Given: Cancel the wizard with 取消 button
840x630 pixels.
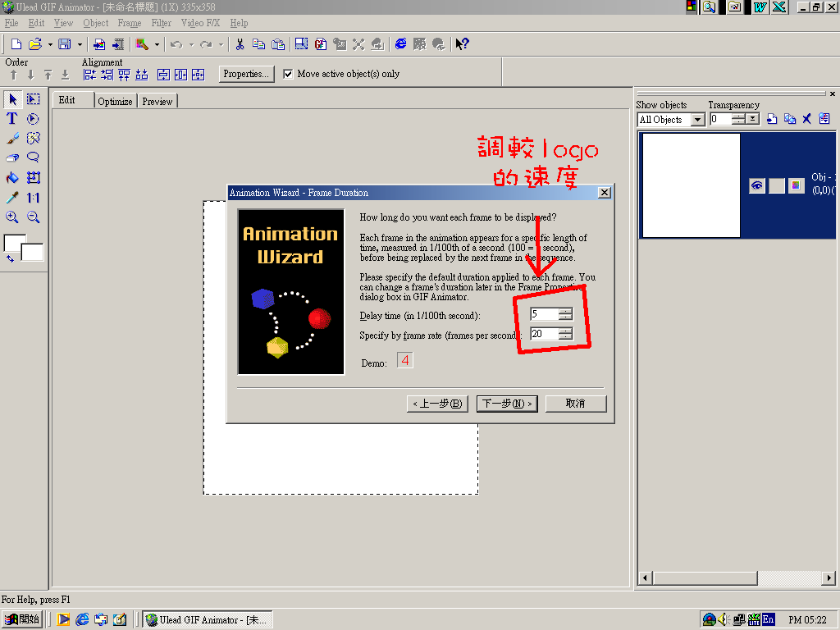Looking at the screenshot, I should click(x=576, y=404).
